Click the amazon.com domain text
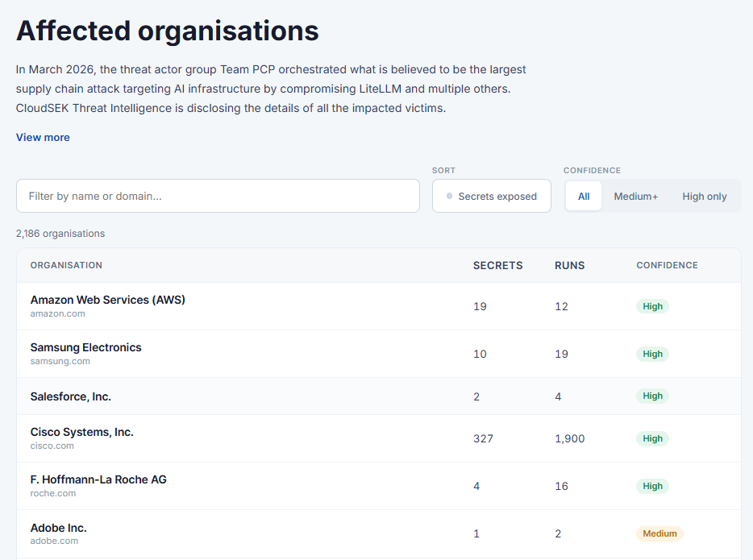Image resolution: width=753 pixels, height=560 pixels. [57, 313]
